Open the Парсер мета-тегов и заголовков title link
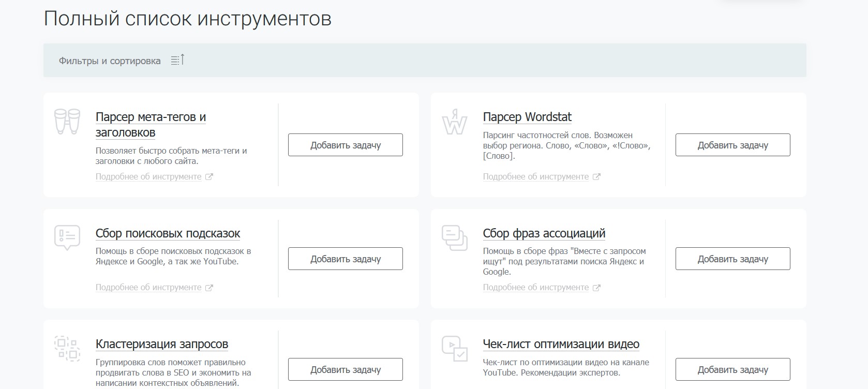868x389 pixels. tap(151, 117)
